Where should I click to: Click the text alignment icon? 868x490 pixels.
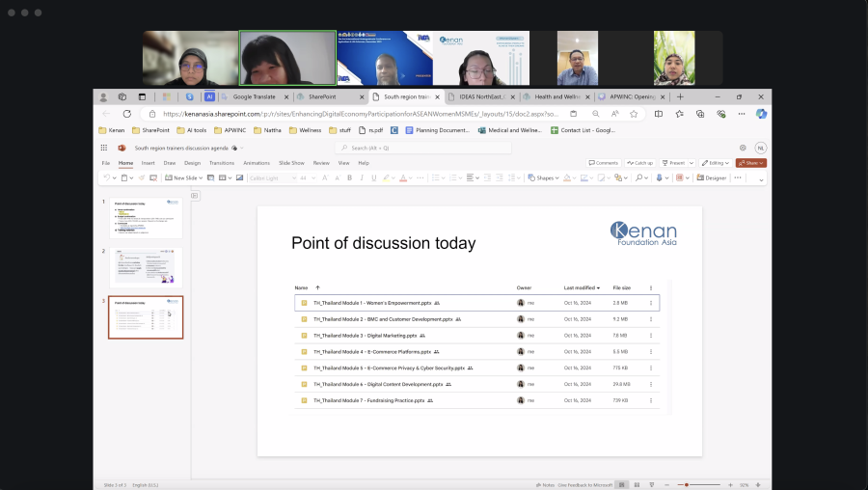point(470,177)
